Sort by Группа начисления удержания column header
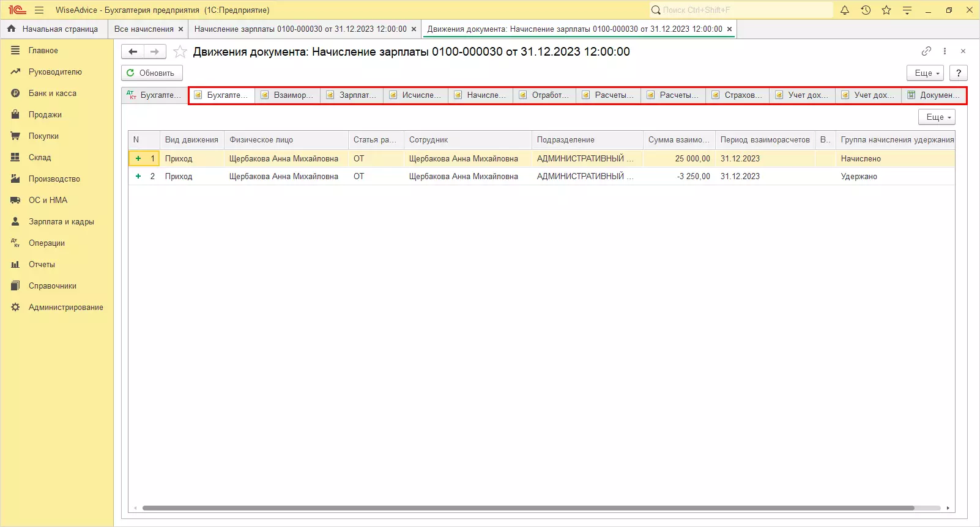Screen dimensions: 980x527 [896, 140]
